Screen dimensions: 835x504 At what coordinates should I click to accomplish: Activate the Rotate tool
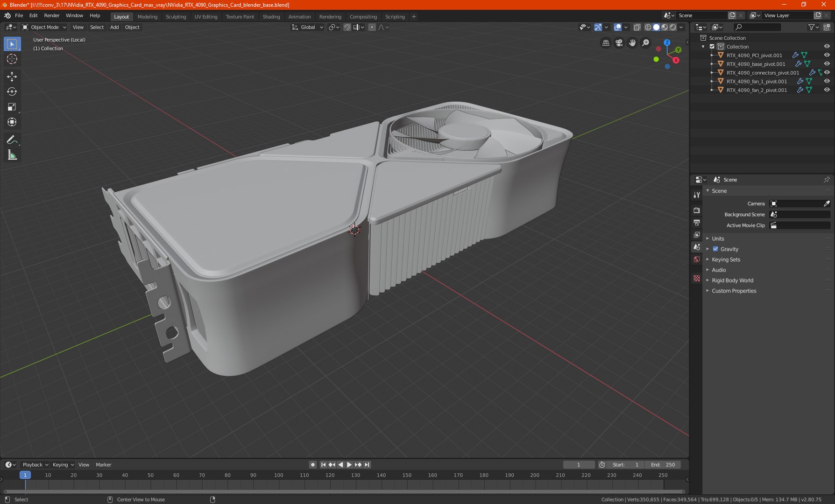[12, 92]
